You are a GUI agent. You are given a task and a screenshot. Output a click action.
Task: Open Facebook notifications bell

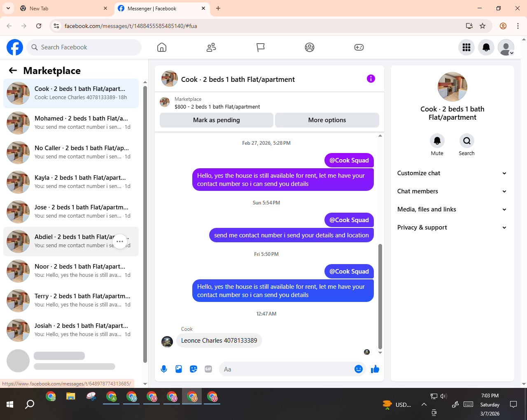(x=486, y=47)
